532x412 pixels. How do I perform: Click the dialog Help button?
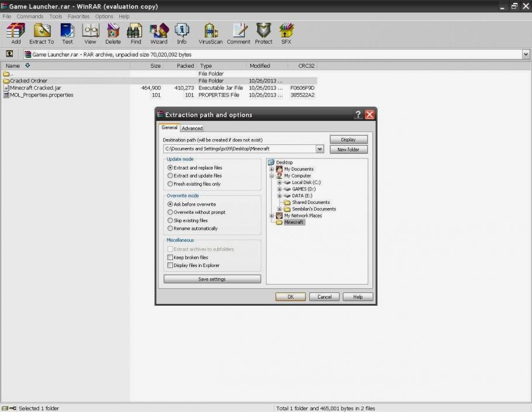(x=358, y=297)
